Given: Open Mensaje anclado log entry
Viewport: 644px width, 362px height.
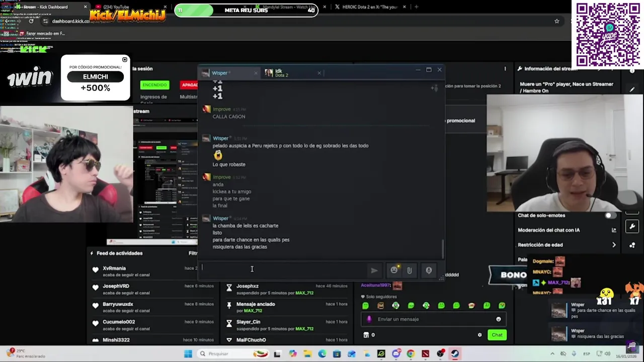Looking at the screenshot, I should [286, 307].
